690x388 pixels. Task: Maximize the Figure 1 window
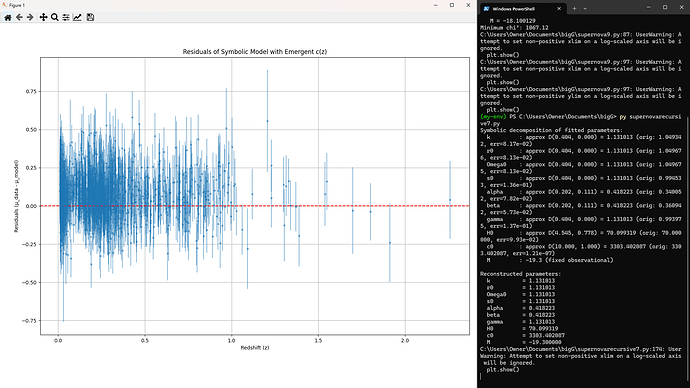point(452,5)
